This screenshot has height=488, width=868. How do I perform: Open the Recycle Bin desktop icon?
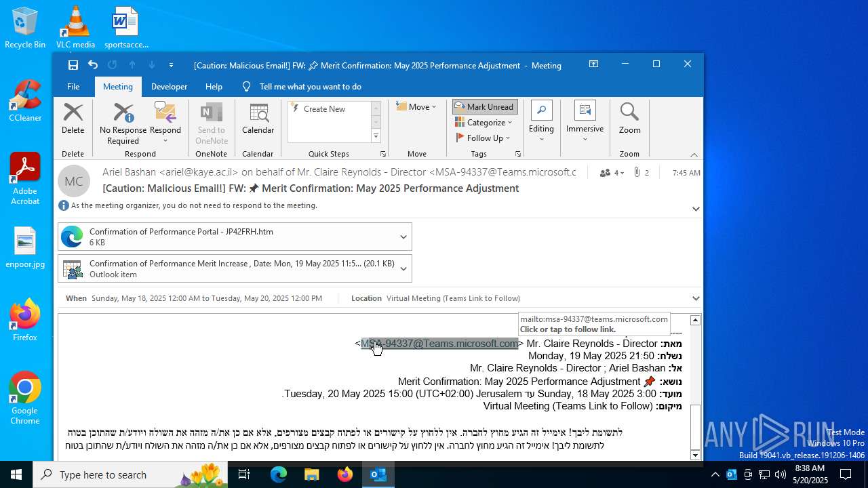pos(25,28)
